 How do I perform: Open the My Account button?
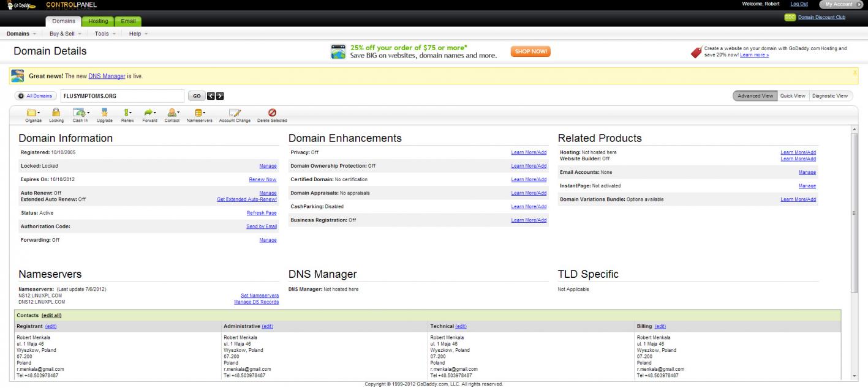click(842, 4)
